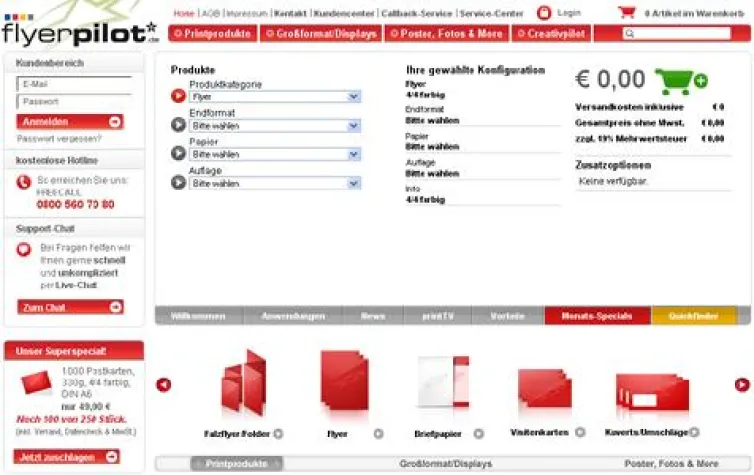Open the Creativpilot main menu
The height and width of the screenshot is (475, 754).
[x=552, y=34]
